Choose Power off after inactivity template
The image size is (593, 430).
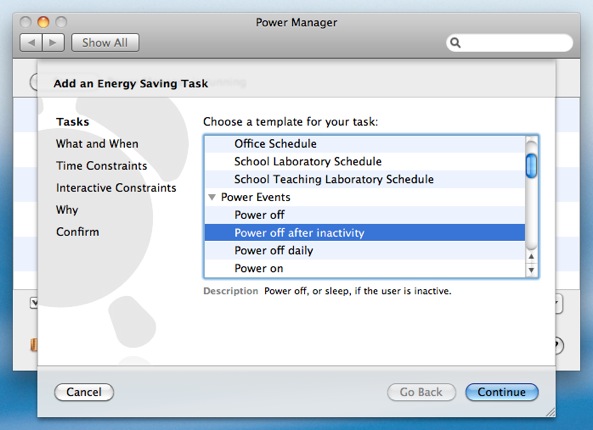[x=365, y=233]
